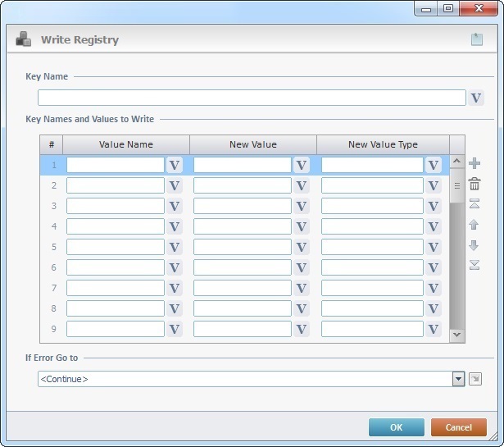Click the New Value Type column header
The height and width of the screenshot is (447, 504).
(x=383, y=144)
